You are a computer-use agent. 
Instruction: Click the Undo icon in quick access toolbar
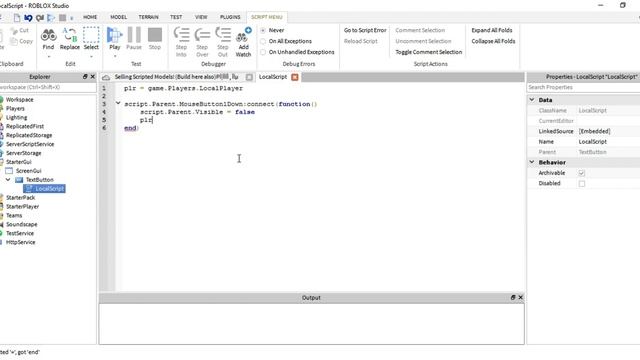(28, 18)
